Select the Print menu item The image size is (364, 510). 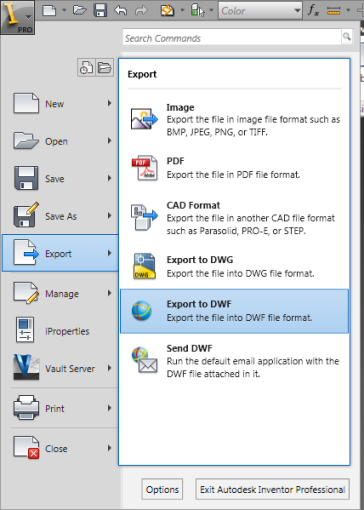point(60,408)
